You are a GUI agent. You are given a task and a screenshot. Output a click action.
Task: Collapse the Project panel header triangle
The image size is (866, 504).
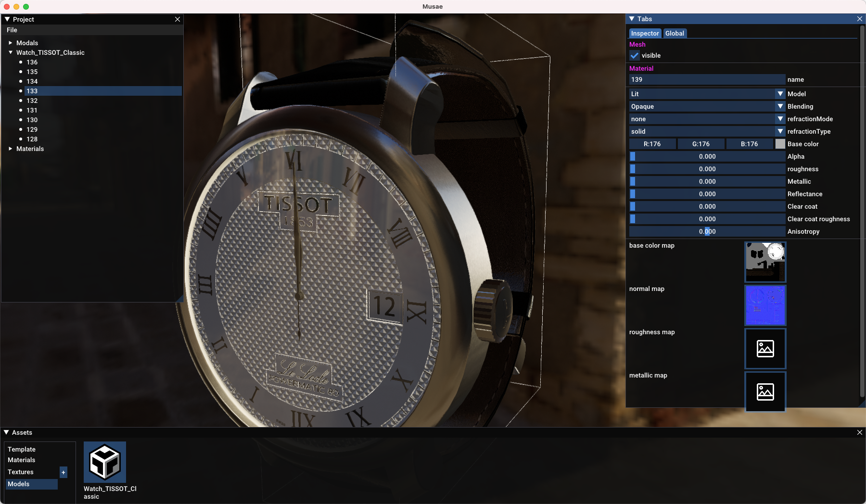(x=7, y=19)
